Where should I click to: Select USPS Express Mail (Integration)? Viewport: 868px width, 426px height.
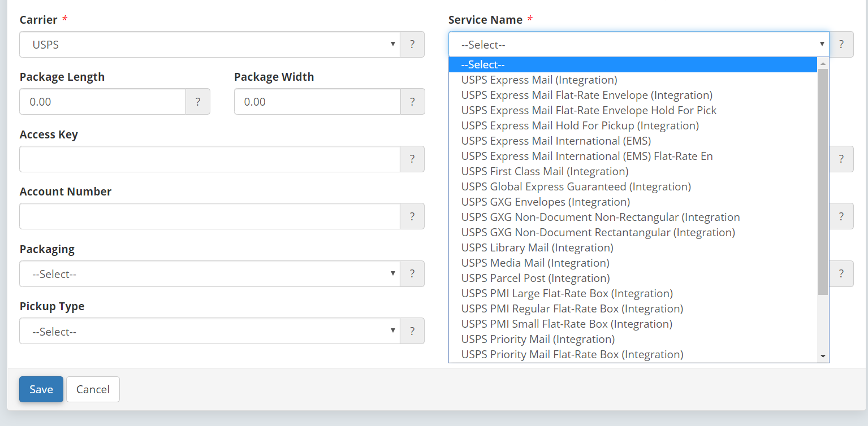click(x=633, y=80)
